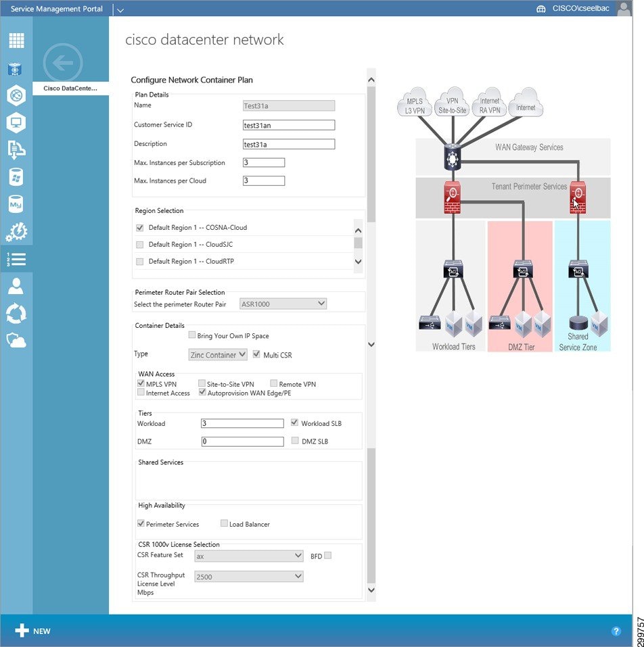Click the User Accounts person icon in sidebar
Viewport: 644px width, 647px height.
point(16,285)
